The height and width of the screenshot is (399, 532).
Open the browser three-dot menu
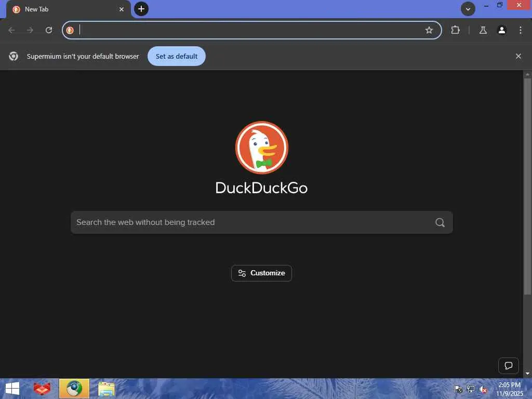click(x=521, y=30)
